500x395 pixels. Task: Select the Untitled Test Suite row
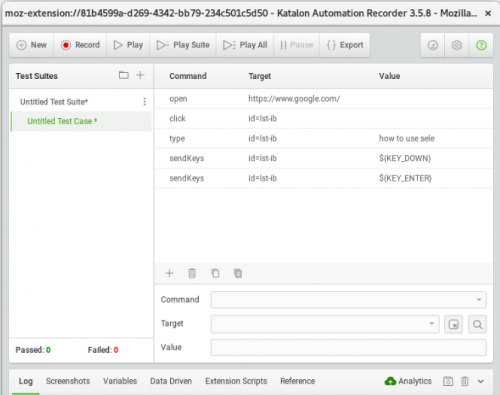pos(81,102)
